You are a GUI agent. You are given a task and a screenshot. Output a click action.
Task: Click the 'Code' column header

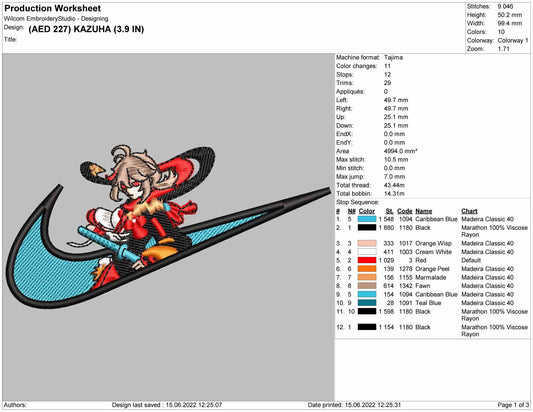tap(405, 211)
